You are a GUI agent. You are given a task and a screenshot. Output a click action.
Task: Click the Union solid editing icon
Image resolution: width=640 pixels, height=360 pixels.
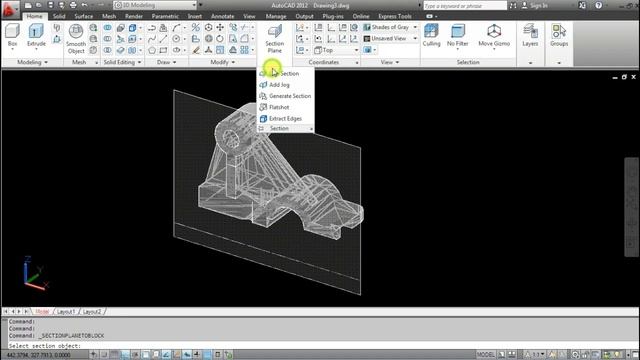107,27
